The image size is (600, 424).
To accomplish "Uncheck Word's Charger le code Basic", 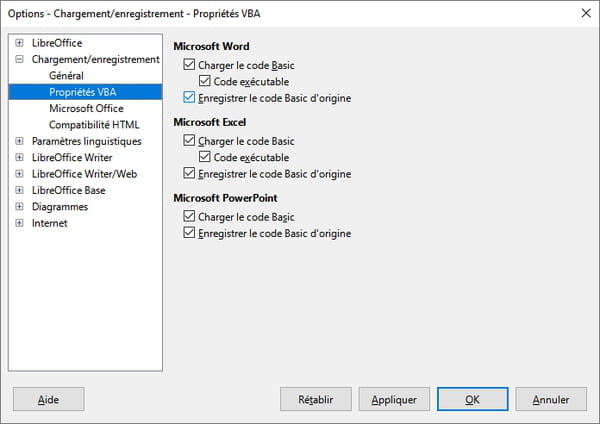I will click(189, 64).
